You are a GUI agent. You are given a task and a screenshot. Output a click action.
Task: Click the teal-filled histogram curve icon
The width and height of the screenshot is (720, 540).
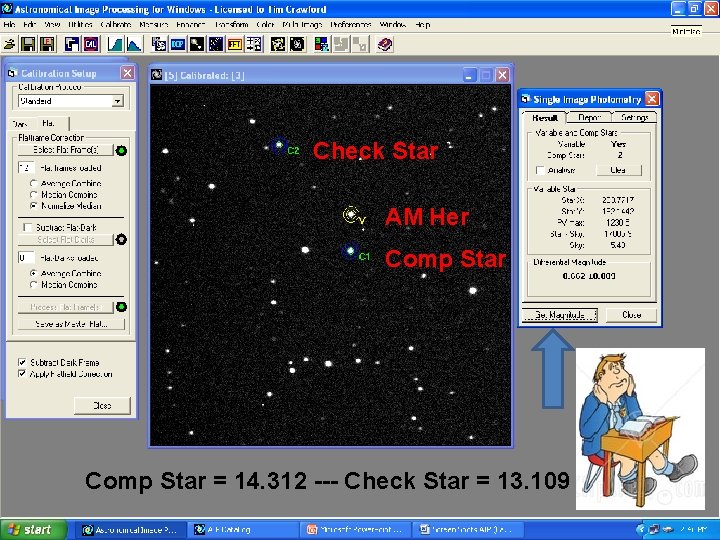115,45
